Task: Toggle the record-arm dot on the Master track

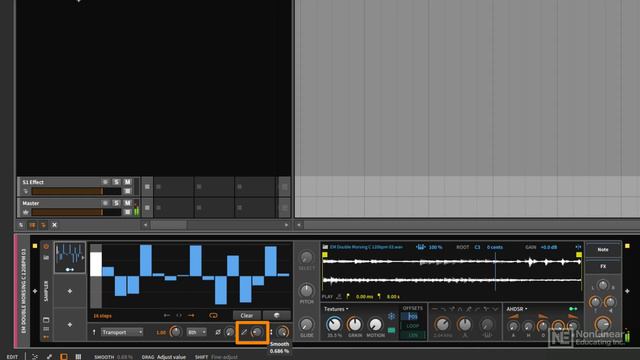Action: [x=105, y=203]
